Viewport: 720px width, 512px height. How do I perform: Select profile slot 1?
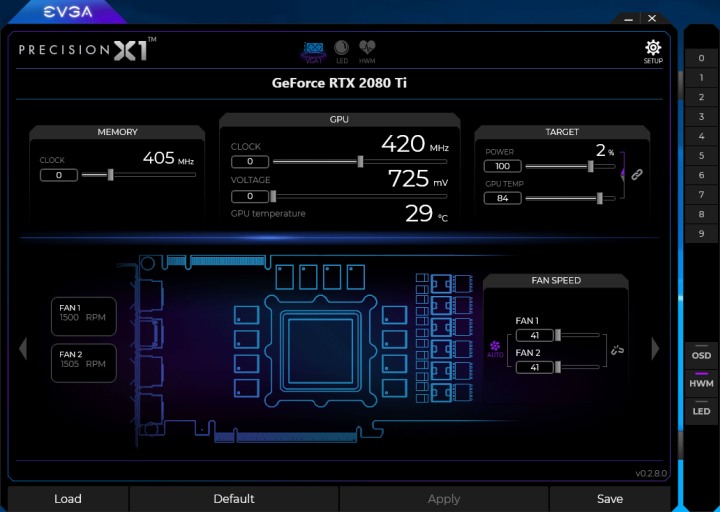[701, 78]
